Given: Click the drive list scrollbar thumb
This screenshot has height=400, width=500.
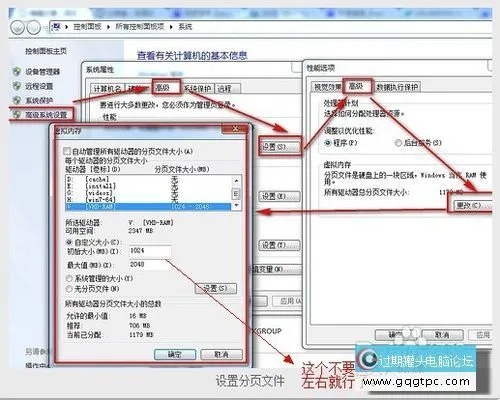Looking at the screenshot, I should click(236, 194).
